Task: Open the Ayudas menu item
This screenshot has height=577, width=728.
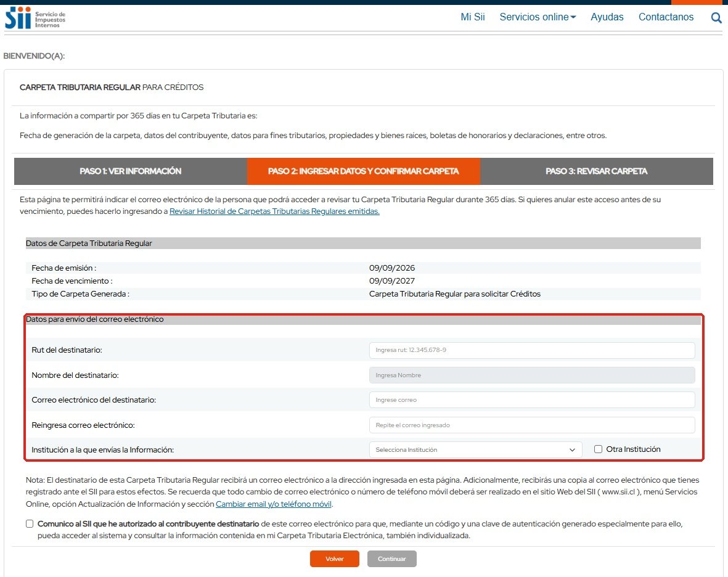Action: (607, 17)
